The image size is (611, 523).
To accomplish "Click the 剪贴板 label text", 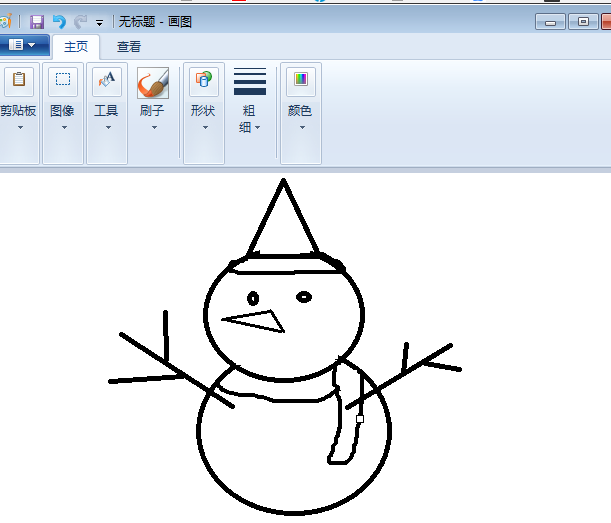I will pyautogui.click(x=18, y=111).
